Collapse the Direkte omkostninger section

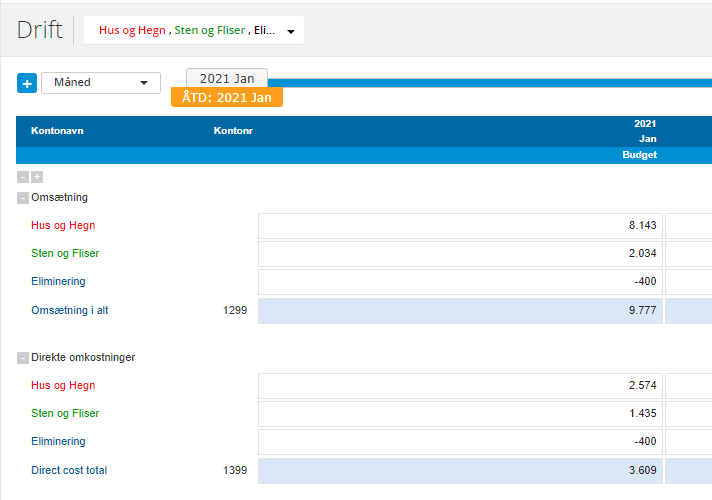point(23,357)
